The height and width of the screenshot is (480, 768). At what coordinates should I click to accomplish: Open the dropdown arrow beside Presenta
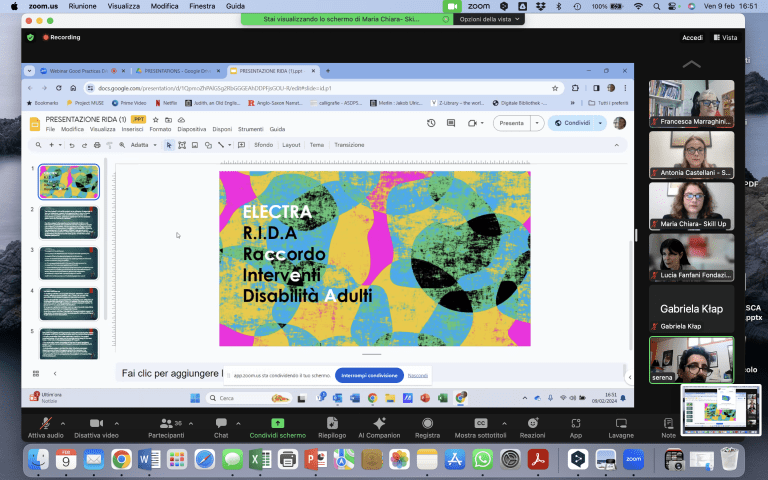pyautogui.click(x=537, y=123)
